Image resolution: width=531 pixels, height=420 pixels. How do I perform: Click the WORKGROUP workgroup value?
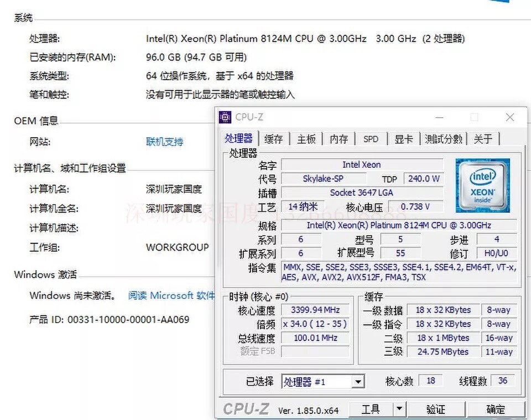coord(178,247)
